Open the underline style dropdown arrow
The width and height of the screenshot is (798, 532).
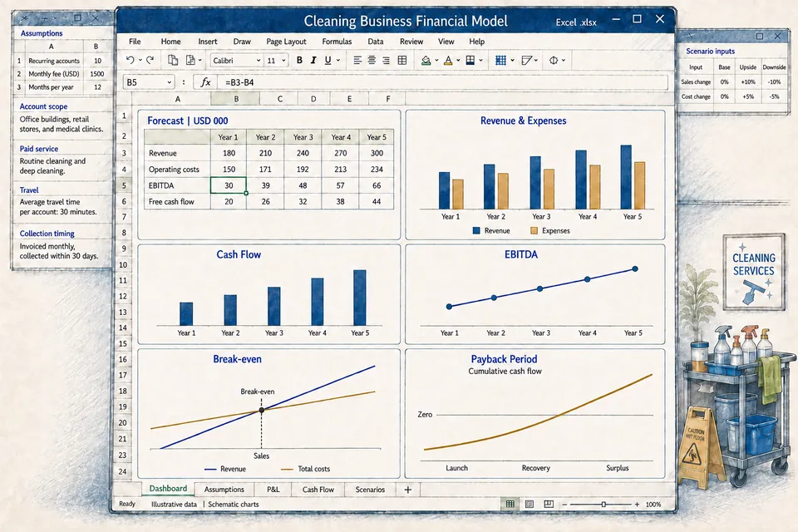click(x=338, y=61)
